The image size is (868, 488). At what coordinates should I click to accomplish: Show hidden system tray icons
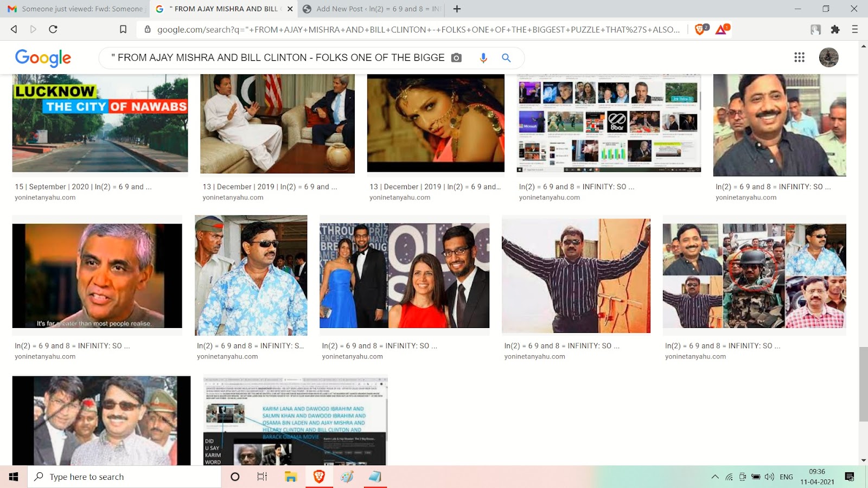click(x=715, y=477)
